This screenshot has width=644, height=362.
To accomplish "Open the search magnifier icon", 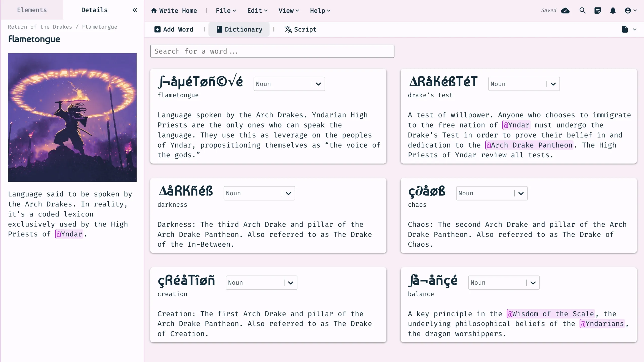I will pyautogui.click(x=582, y=11).
